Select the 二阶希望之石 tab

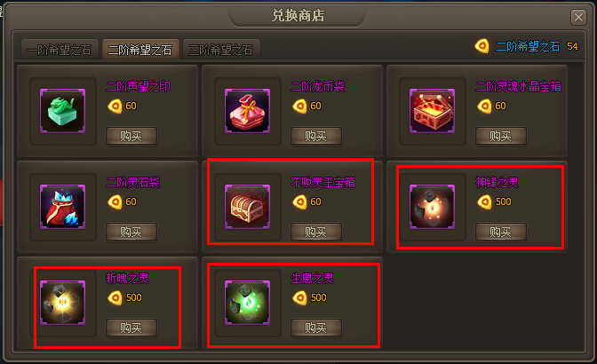pyautogui.click(x=140, y=50)
